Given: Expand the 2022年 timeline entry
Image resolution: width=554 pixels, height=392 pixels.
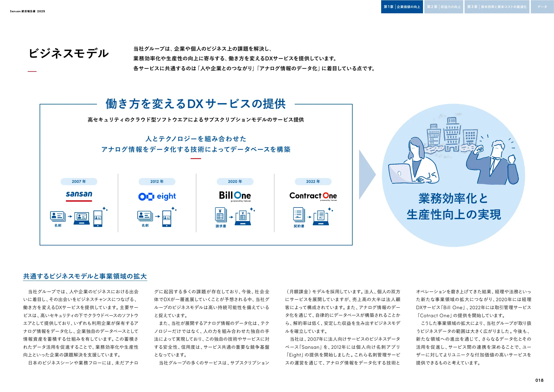Looking at the screenshot, I should click(x=313, y=182).
